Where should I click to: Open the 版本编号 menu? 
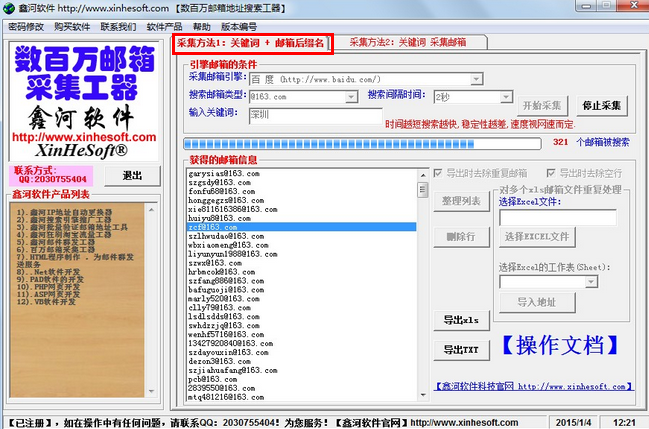pyautogui.click(x=239, y=27)
